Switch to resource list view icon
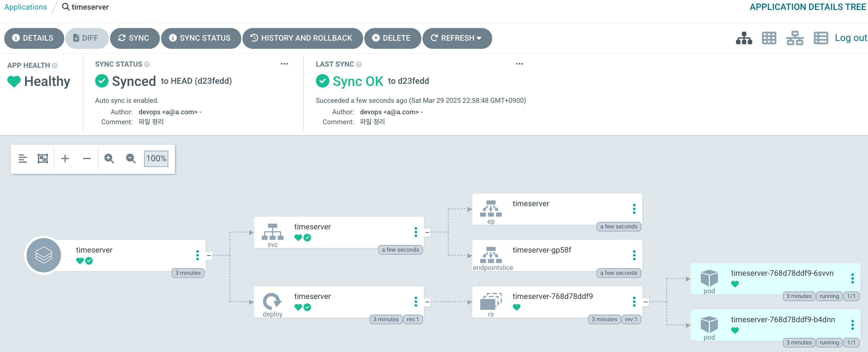Image resolution: width=868 pixels, height=352 pixels. point(820,38)
